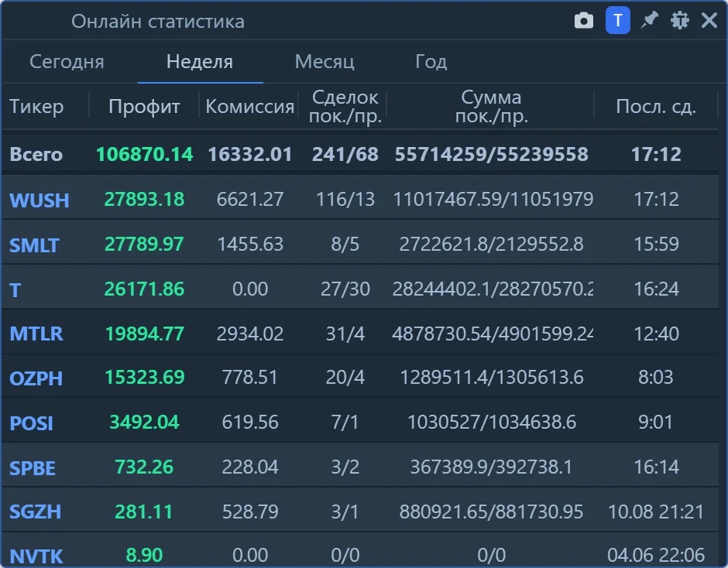Show the Год tab statistics
The height and width of the screenshot is (568, 728).
[x=431, y=62]
